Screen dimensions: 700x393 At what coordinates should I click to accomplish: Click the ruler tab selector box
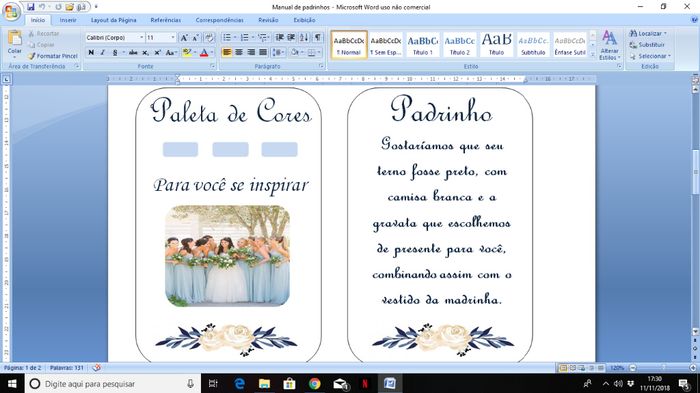(6, 79)
